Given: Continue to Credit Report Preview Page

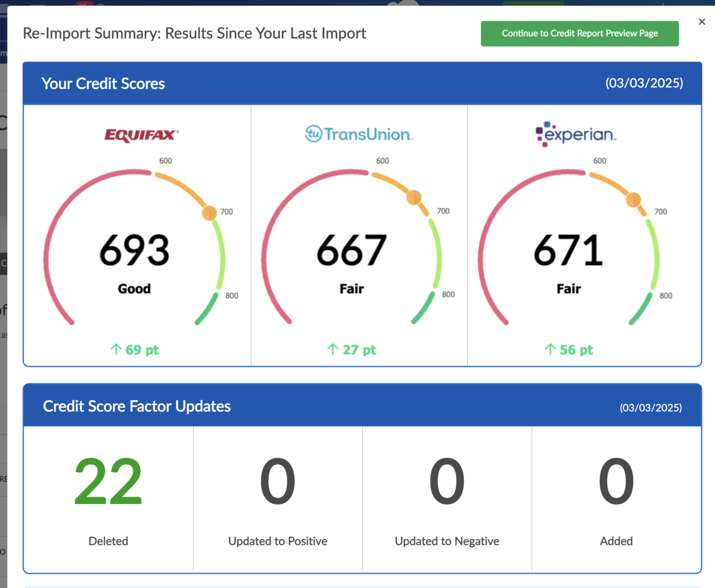Looking at the screenshot, I should 579,34.
